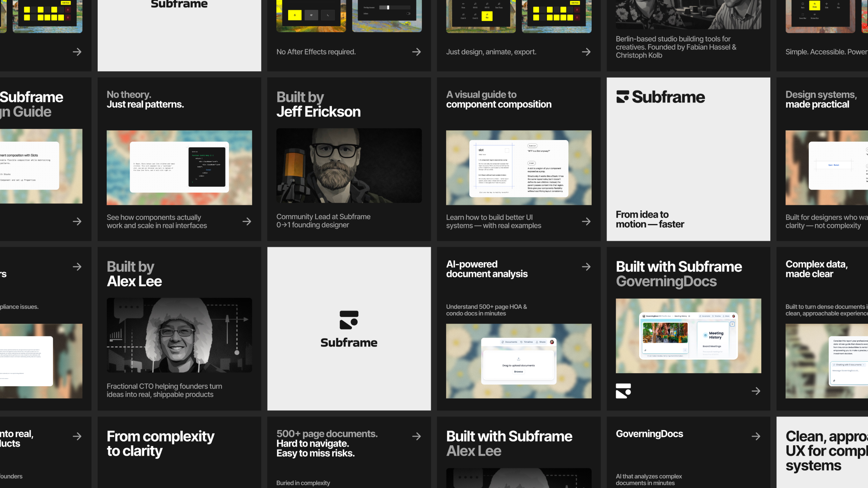The image size is (868, 488).
Task: Choose the "Basic" transition option
Action: [803, 5]
